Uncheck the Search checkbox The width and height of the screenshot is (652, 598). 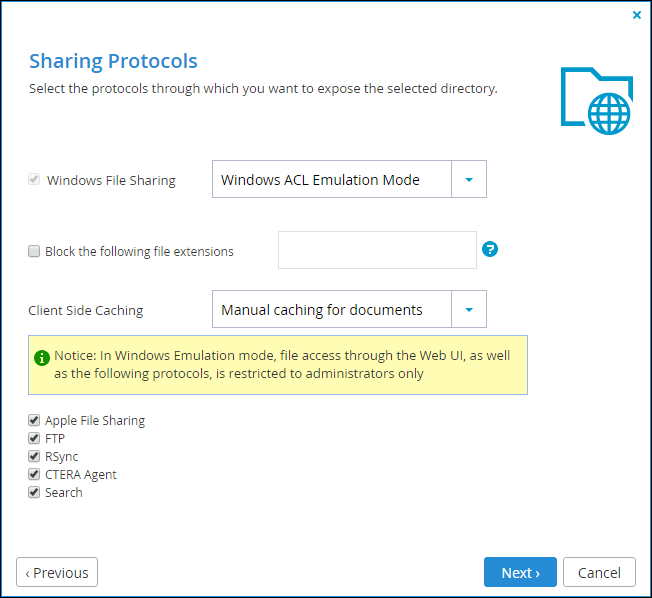34,492
